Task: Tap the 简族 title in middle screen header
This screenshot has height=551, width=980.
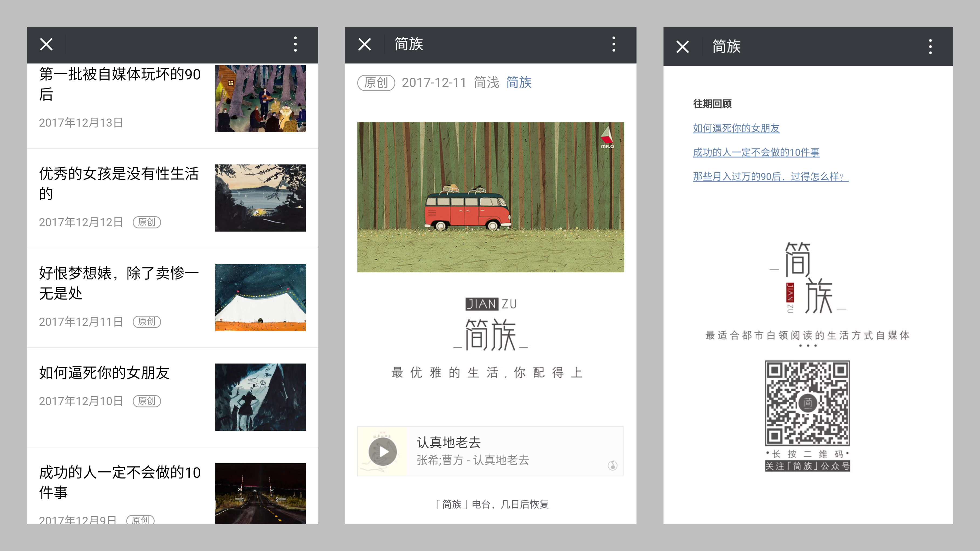Action: pos(409,44)
